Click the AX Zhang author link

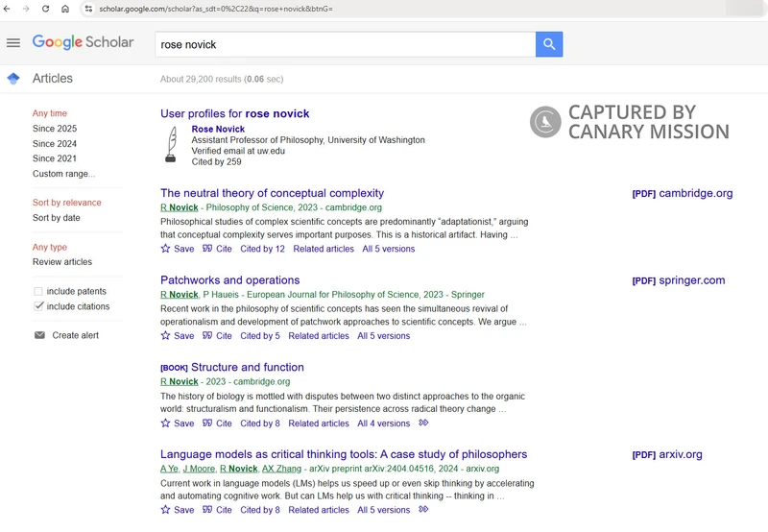pyautogui.click(x=281, y=469)
